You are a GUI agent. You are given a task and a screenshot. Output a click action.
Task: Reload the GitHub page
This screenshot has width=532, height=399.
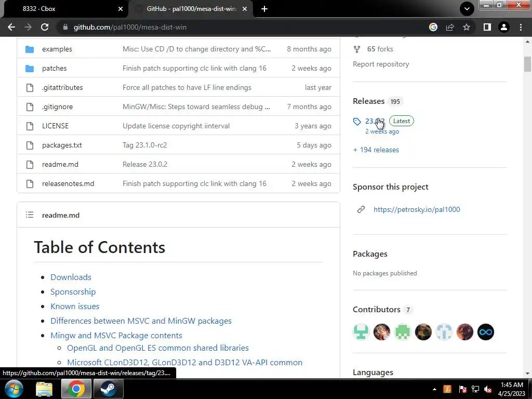[45, 27]
